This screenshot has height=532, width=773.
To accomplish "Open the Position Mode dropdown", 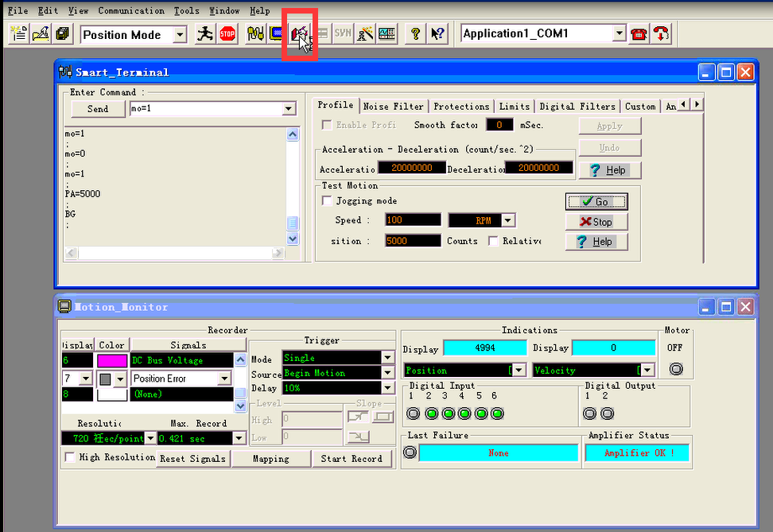I will pos(181,35).
